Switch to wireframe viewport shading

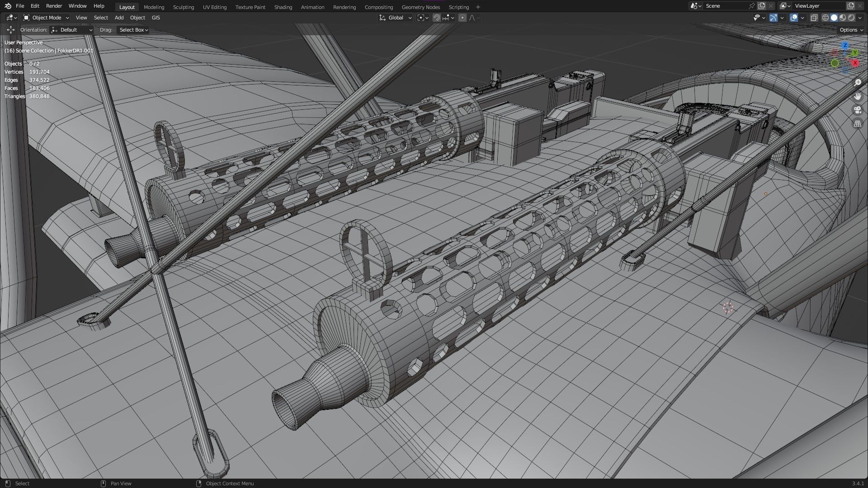(825, 18)
